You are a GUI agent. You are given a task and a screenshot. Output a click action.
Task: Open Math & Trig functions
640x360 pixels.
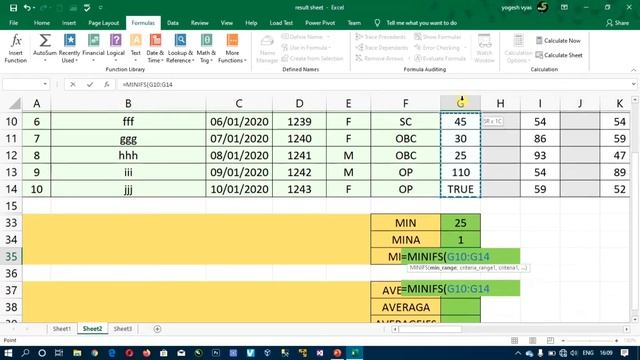206,48
